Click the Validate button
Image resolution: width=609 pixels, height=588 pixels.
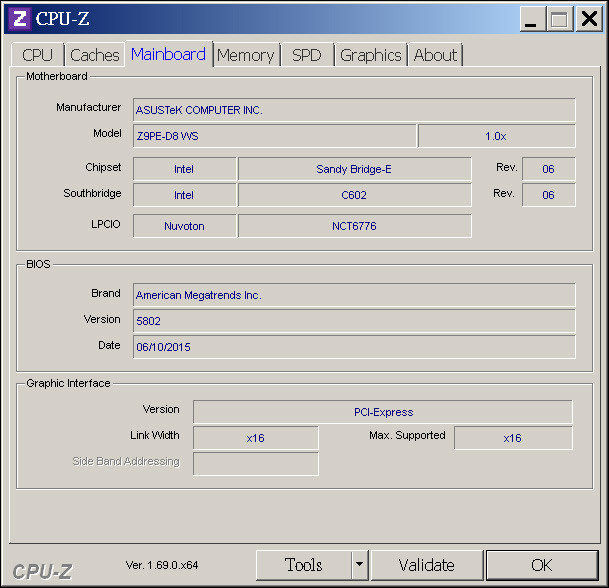(x=427, y=565)
